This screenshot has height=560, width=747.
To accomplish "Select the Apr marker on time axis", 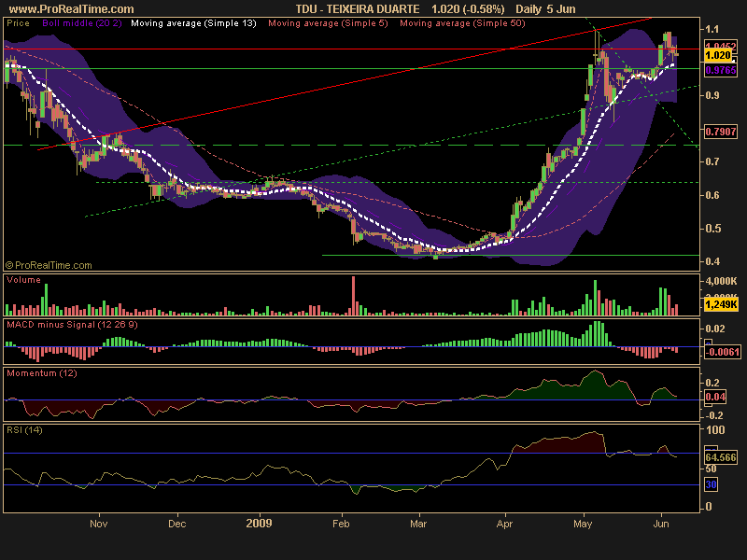I will tap(504, 524).
